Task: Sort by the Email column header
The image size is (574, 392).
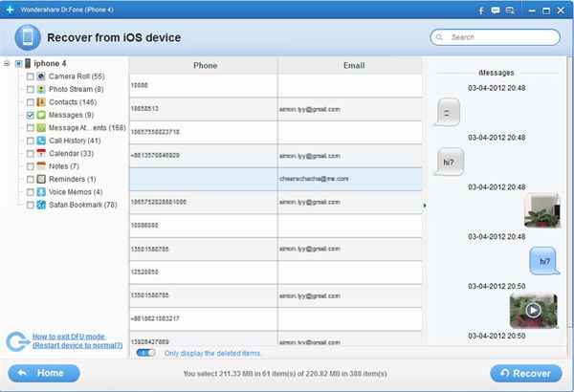Action: pyautogui.click(x=350, y=66)
